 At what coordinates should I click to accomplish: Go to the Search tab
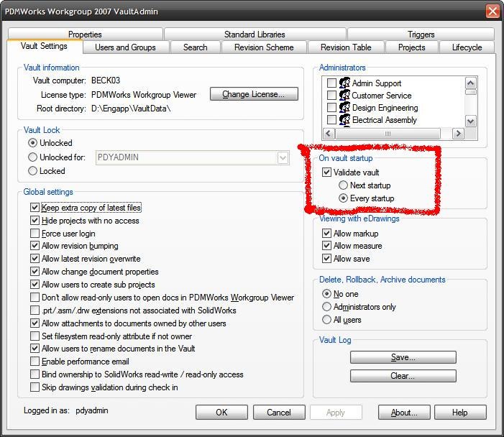click(196, 47)
